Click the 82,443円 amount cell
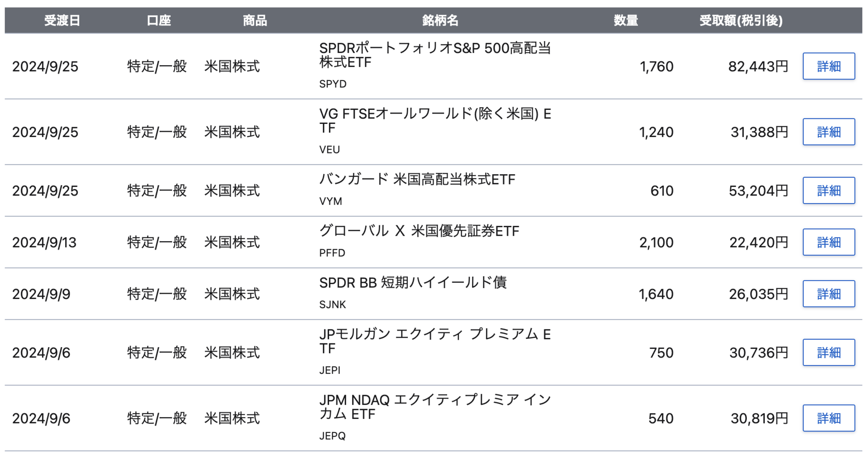Image resolution: width=868 pixels, height=457 pixels. tap(758, 67)
